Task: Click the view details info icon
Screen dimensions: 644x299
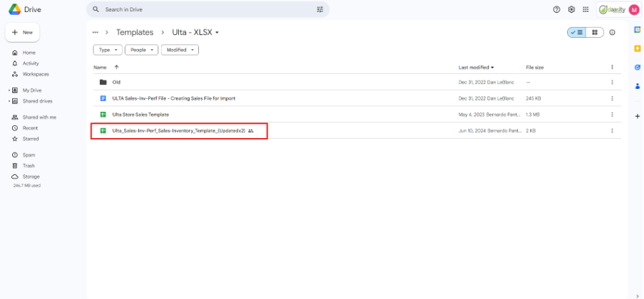Action: (x=612, y=33)
